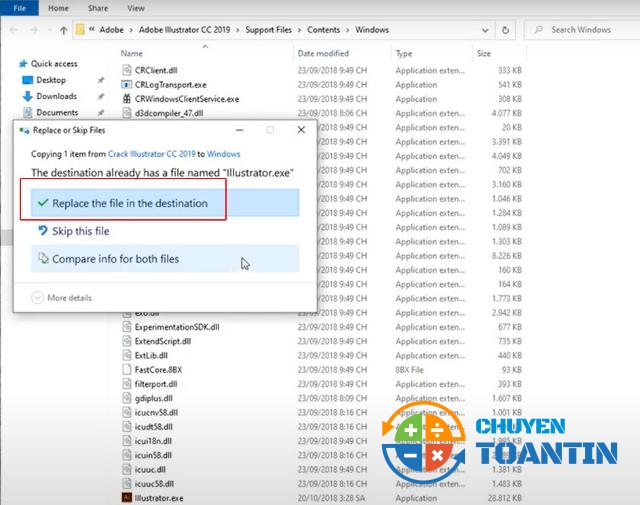Select the Support Files breadcrumb

(269, 30)
